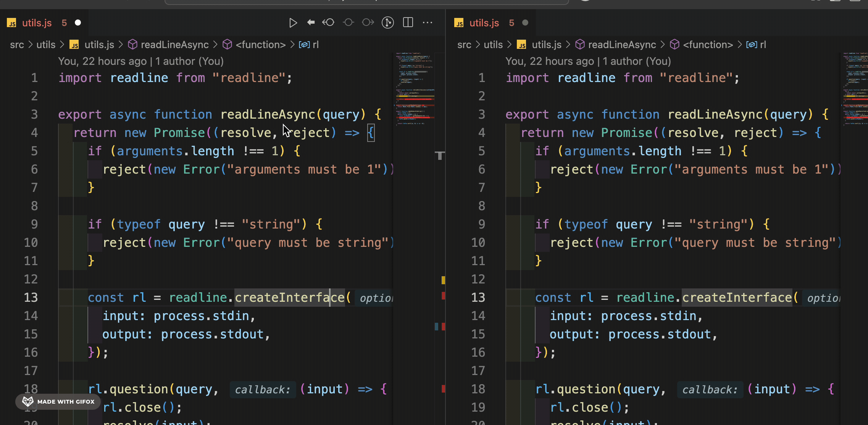The height and width of the screenshot is (425, 868).
Task: Click unsaved dot on right utils.js tab
Action: [525, 23]
